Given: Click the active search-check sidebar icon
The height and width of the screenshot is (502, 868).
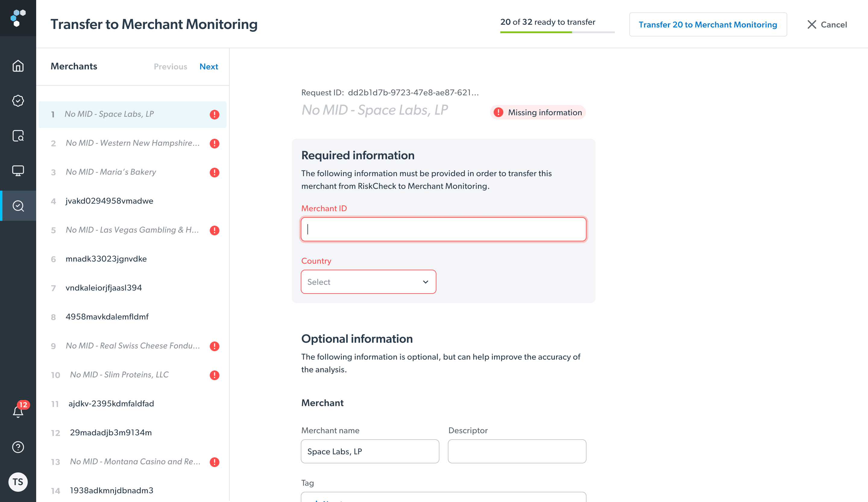Looking at the screenshot, I should (x=18, y=206).
